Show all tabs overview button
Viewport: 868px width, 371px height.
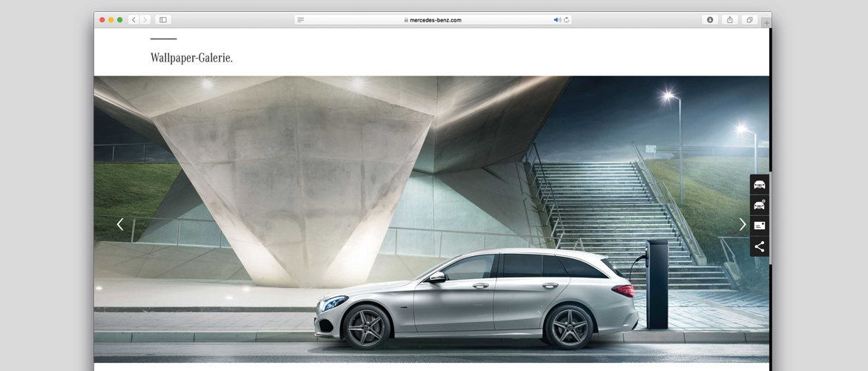pos(749,20)
